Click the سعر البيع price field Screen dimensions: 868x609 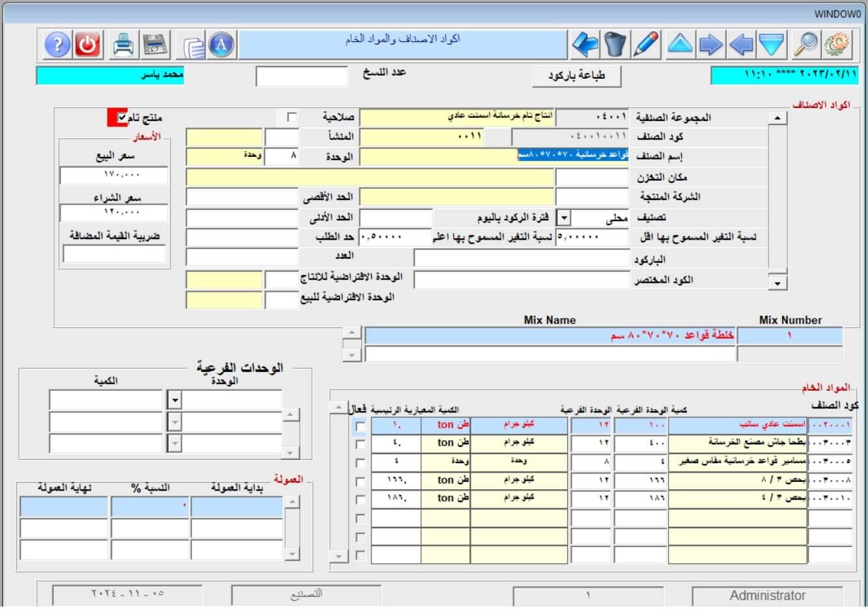coord(114,175)
